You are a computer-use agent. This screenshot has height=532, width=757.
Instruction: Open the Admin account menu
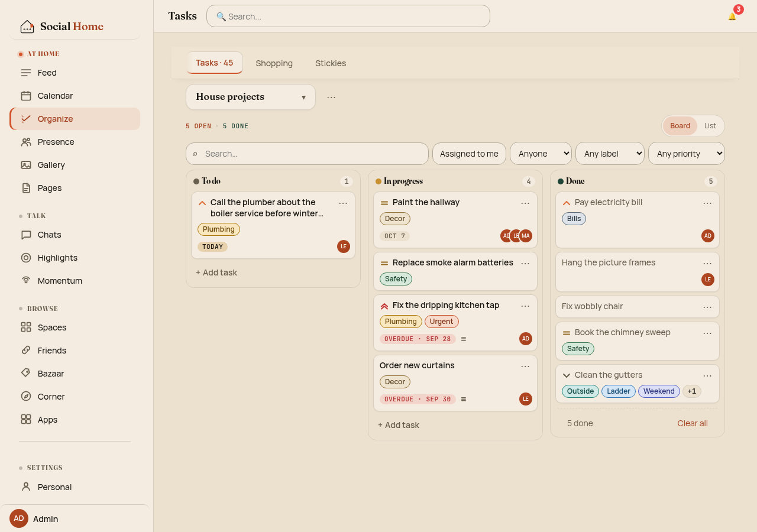tap(75, 518)
